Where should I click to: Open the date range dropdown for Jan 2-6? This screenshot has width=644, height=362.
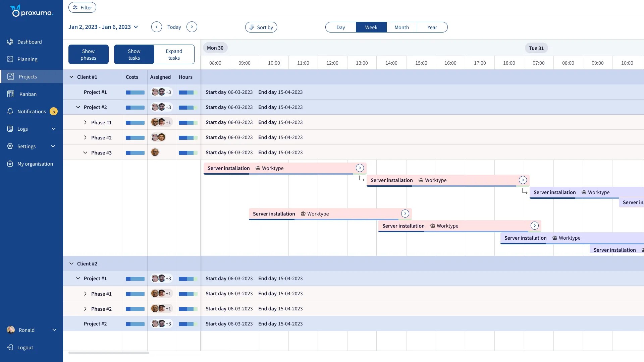(x=136, y=27)
